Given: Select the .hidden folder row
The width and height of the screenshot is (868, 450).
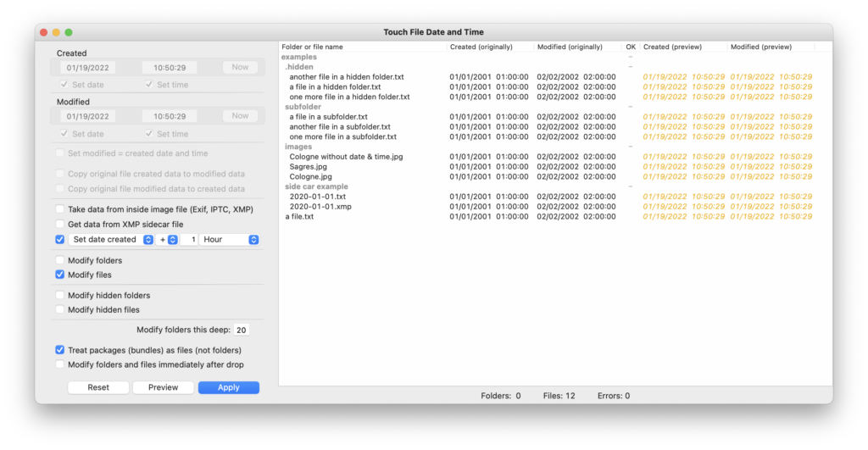Looking at the screenshot, I should 555,67.
